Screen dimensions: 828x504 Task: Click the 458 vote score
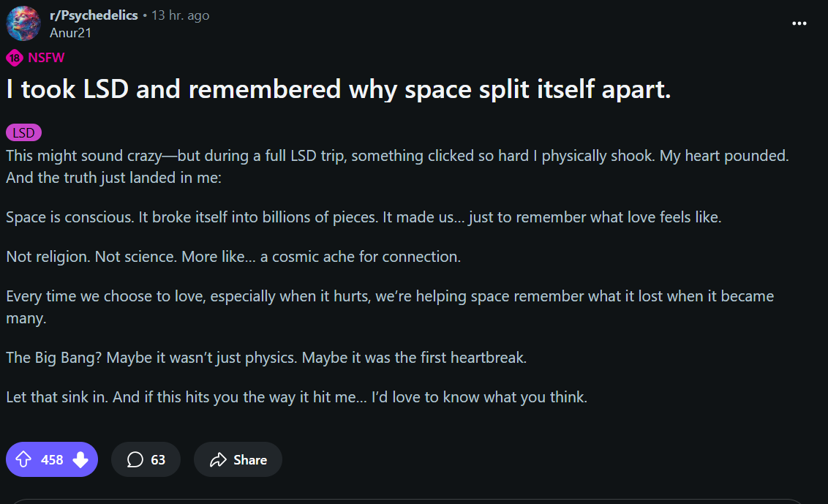click(52, 459)
